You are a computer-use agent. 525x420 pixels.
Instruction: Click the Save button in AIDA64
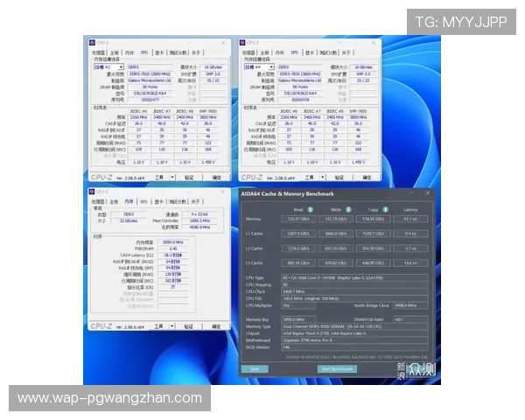[255, 369]
